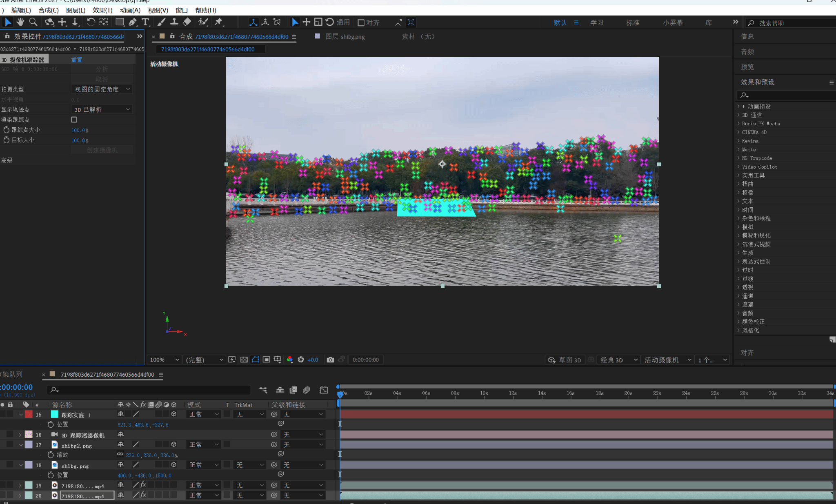Click the cyan swatch of 跟踪实底 1
This screenshot has height=504, width=836.
coord(54,414)
